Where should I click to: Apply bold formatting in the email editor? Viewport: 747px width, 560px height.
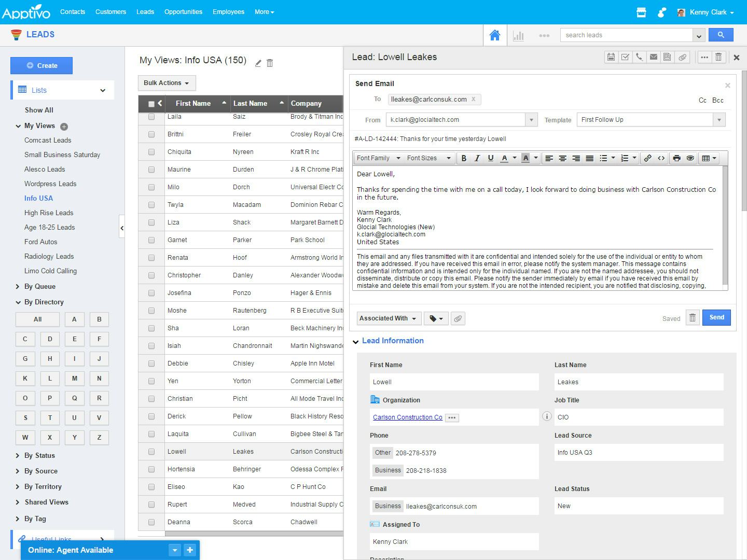click(464, 158)
